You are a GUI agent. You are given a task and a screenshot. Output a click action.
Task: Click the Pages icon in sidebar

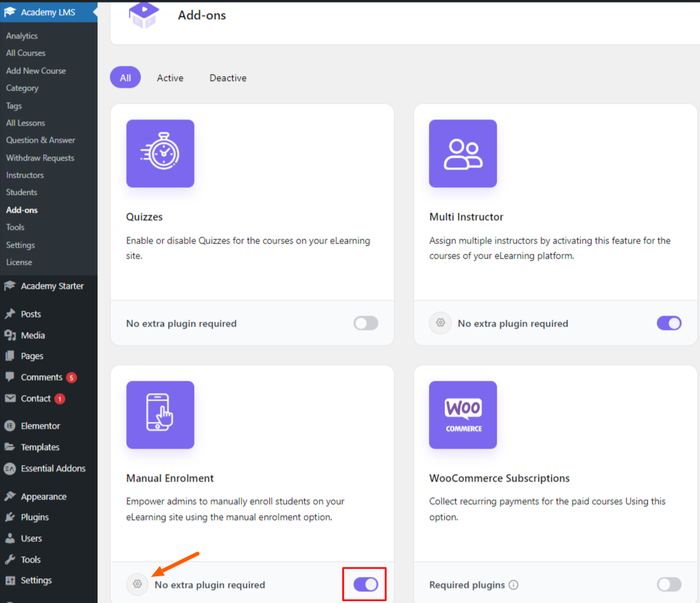click(x=10, y=356)
